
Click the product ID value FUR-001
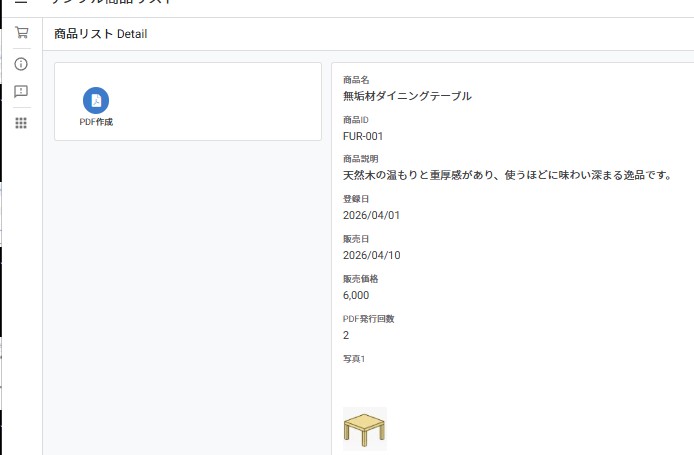coord(363,136)
